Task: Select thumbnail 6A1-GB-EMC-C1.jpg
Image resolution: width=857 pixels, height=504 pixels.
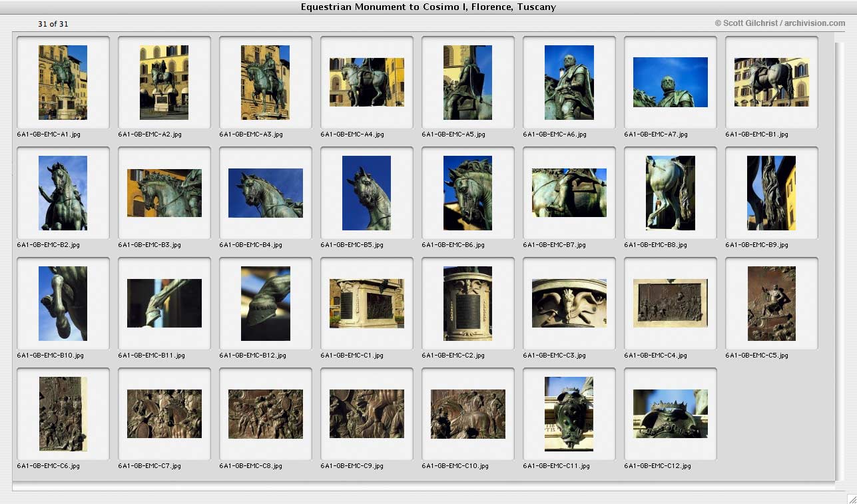Action: pyautogui.click(x=366, y=303)
